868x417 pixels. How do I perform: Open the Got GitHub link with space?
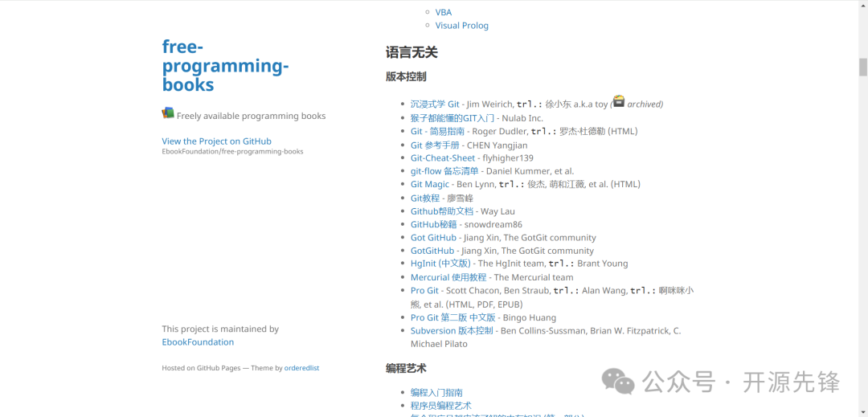click(x=433, y=237)
